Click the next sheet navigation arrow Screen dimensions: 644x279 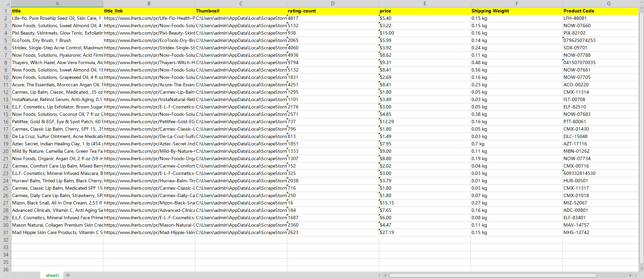(24, 275)
